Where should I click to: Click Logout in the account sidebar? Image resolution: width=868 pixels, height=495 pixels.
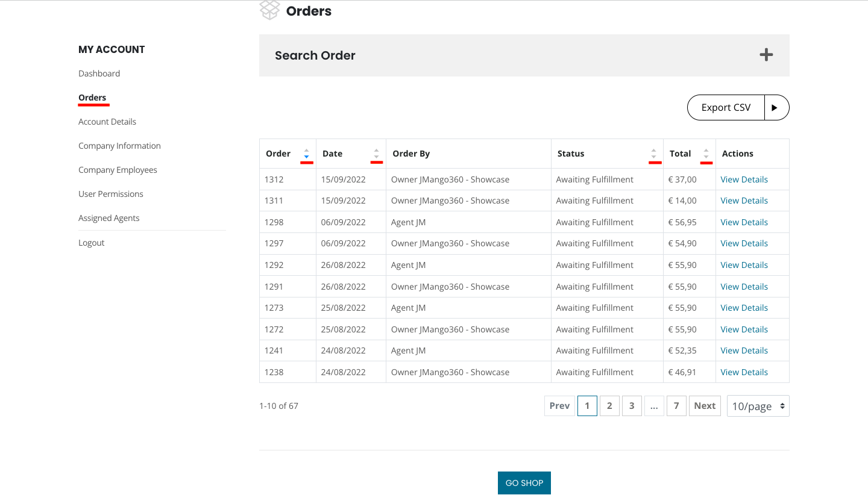pyautogui.click(x=92, y=243)
